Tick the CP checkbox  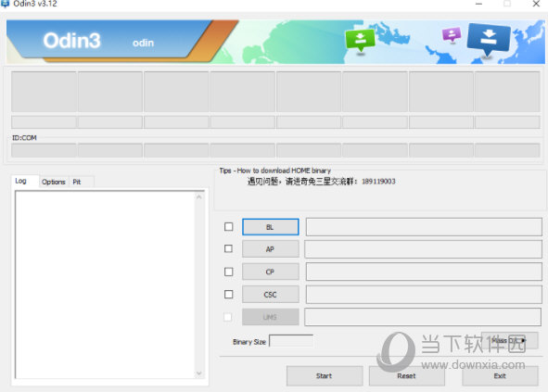[229, 272]
